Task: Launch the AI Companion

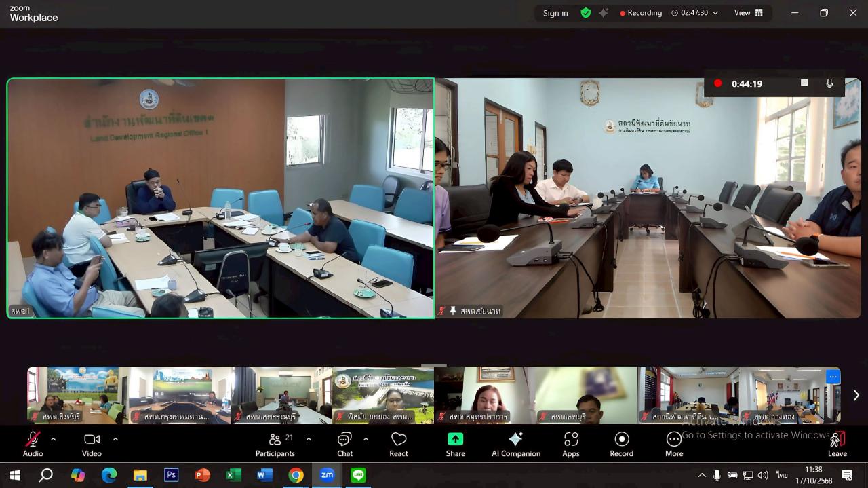Action: pyautogui.click(x=516, y=444)
